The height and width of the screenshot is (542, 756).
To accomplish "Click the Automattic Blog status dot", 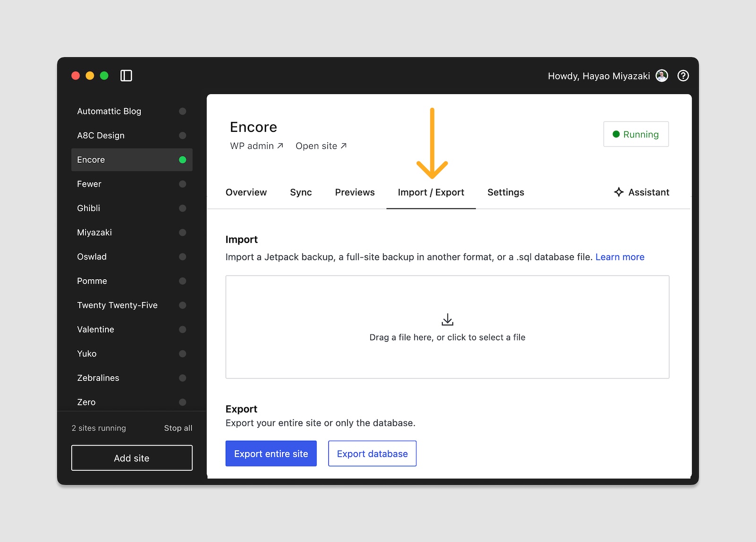I will [182, 111].
